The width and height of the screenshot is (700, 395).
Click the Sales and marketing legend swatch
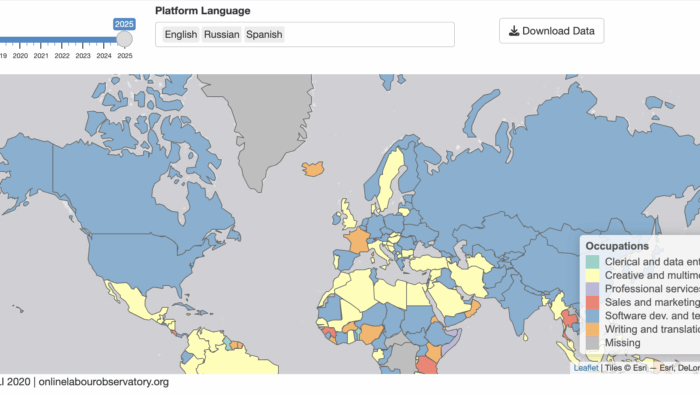coord(592,302)
